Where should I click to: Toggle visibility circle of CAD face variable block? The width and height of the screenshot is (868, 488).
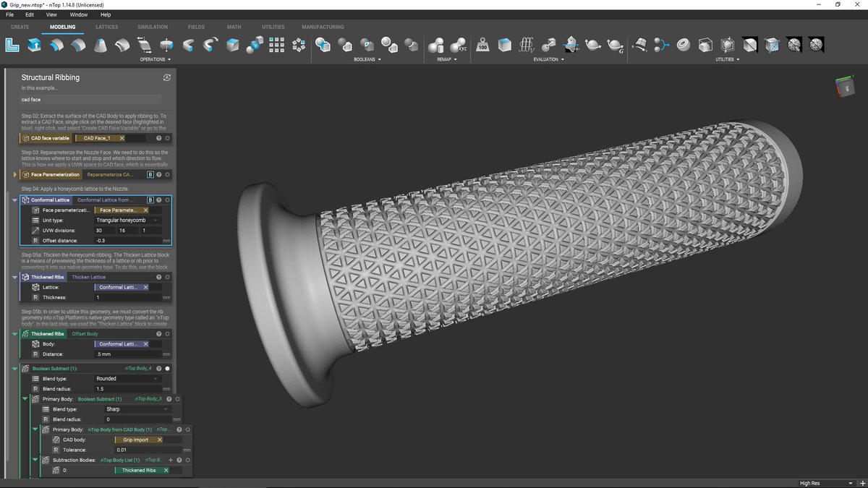pyautogui.click(x=168, y=138)
